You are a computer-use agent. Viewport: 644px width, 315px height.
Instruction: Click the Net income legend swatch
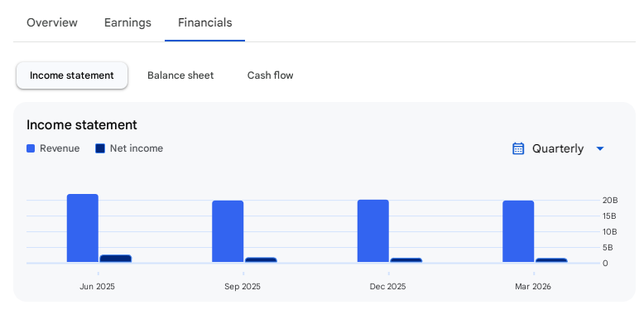[x=100, y=148]
